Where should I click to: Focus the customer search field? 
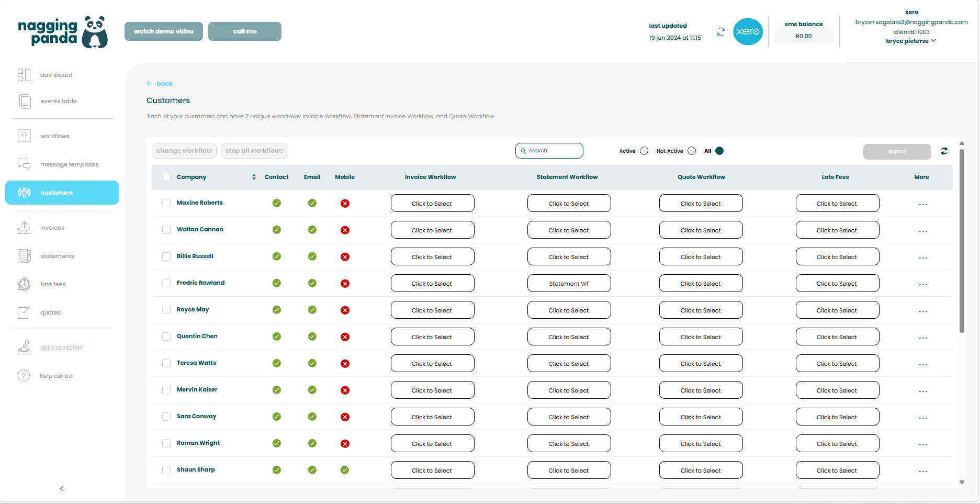click(549, 151)
